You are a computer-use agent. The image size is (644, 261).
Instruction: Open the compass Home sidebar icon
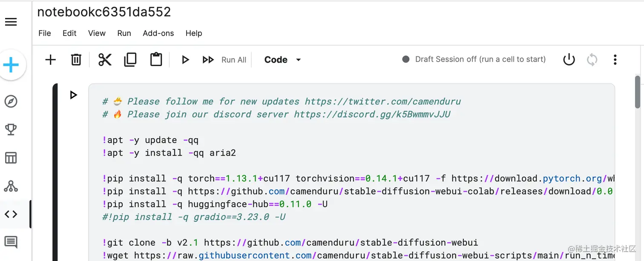(11, 101)
